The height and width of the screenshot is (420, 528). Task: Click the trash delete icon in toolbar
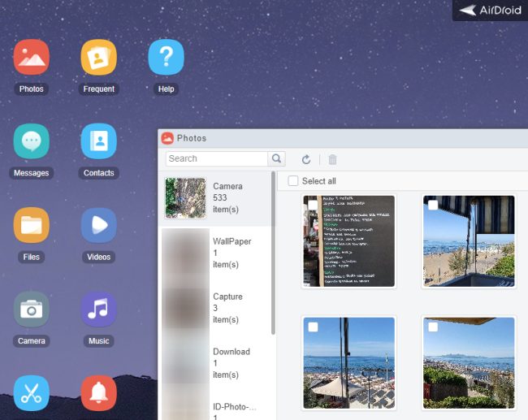coord(332,160)
